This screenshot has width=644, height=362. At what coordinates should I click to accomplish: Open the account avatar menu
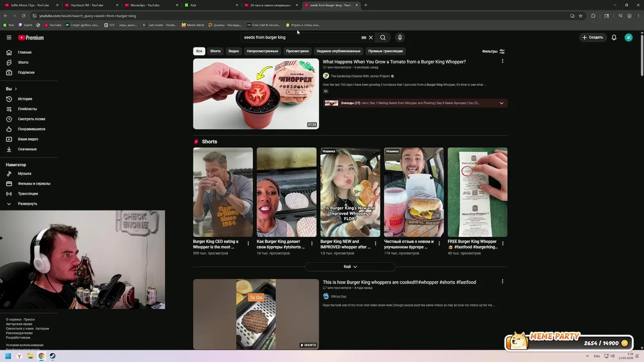pyautogui.click(x=628, y=38)
